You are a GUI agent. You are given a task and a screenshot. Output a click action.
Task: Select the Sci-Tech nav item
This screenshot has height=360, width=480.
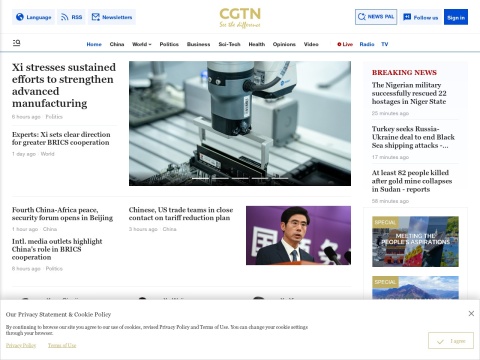tap(229, 44)
